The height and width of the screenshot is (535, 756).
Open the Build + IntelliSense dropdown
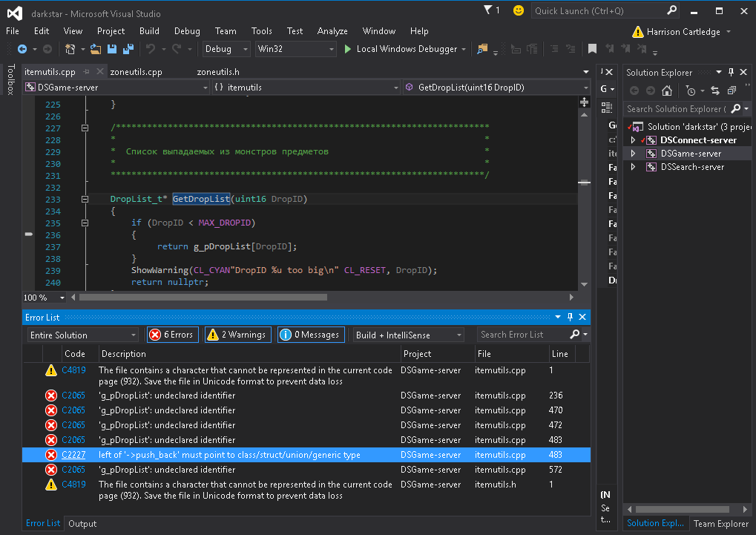click(408, 335)
